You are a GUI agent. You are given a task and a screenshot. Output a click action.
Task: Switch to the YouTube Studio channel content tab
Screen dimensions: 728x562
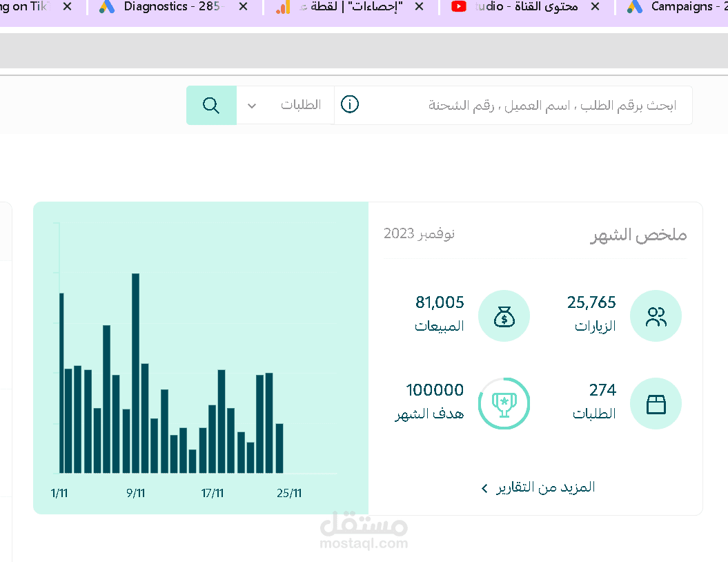click(526, 6)
